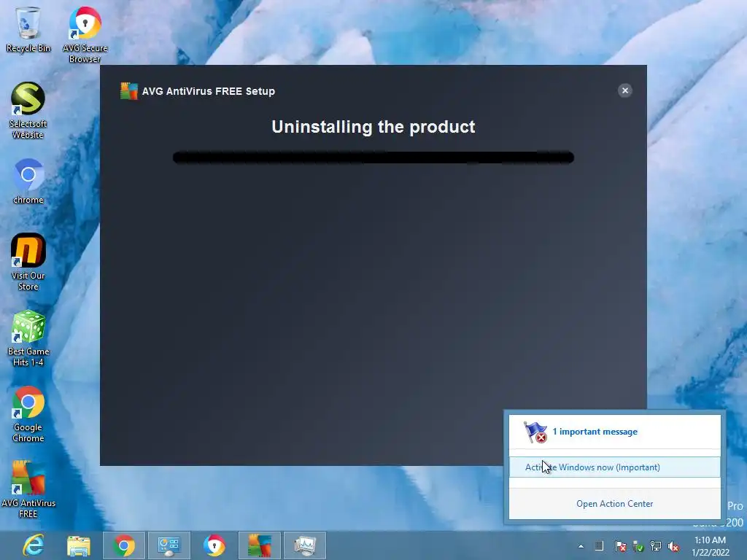Open the Recycle Bin desktop icon
This screenshot has width=747, height=560.
[x=28, y=29]
